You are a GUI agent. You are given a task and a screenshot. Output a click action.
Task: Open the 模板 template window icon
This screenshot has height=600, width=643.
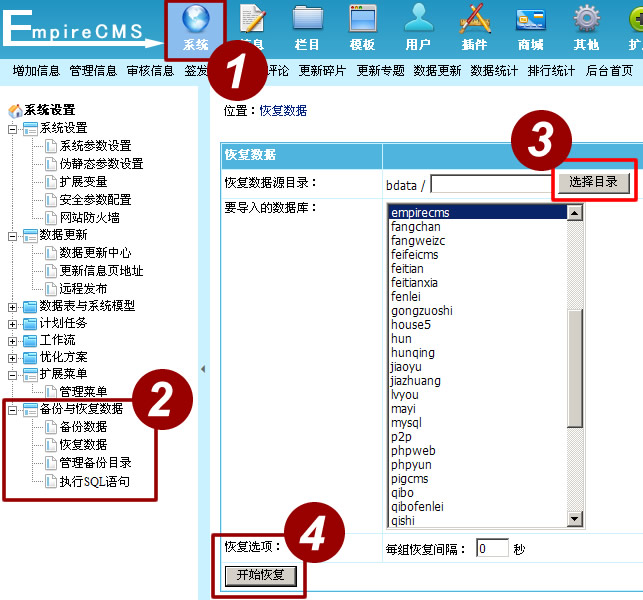363,19
